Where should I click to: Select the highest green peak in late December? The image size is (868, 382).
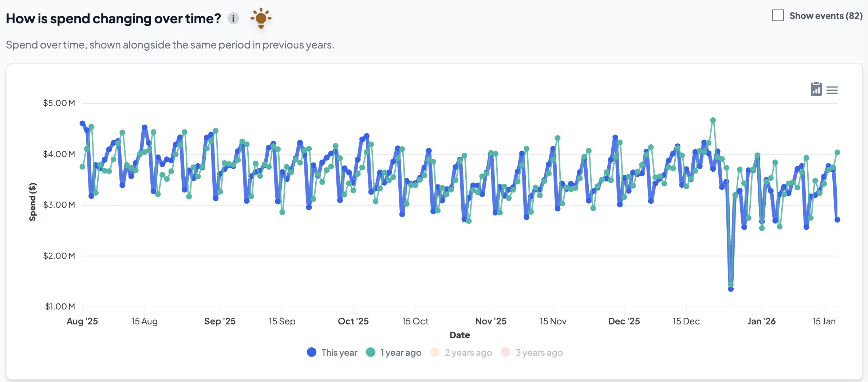coord(713,120)
